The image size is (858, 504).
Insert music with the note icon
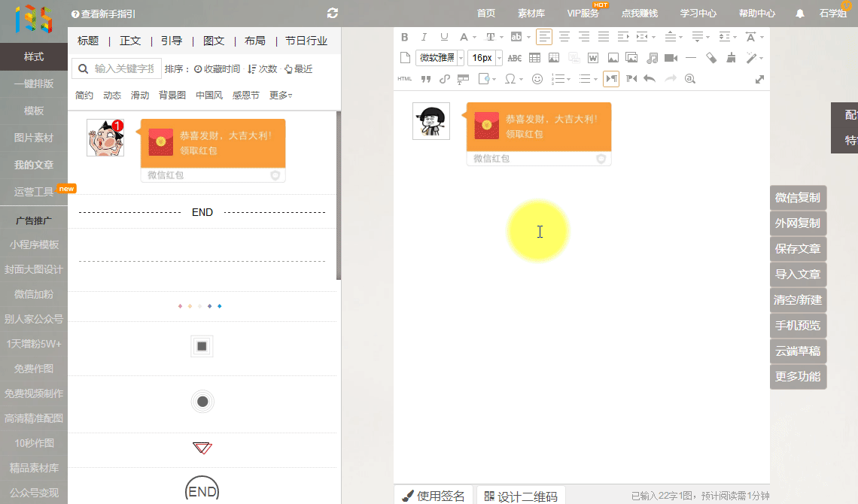652,58
